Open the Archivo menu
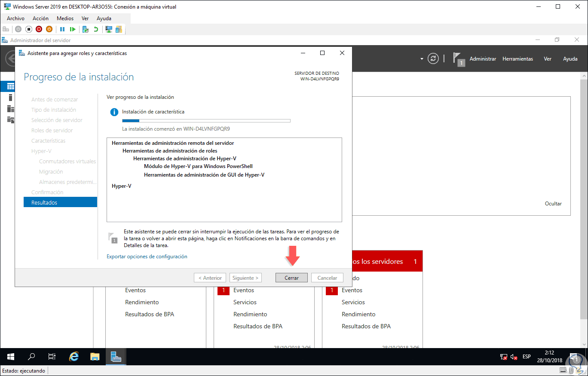The height and width of the screenshot is (376, 588). (16, 18)
